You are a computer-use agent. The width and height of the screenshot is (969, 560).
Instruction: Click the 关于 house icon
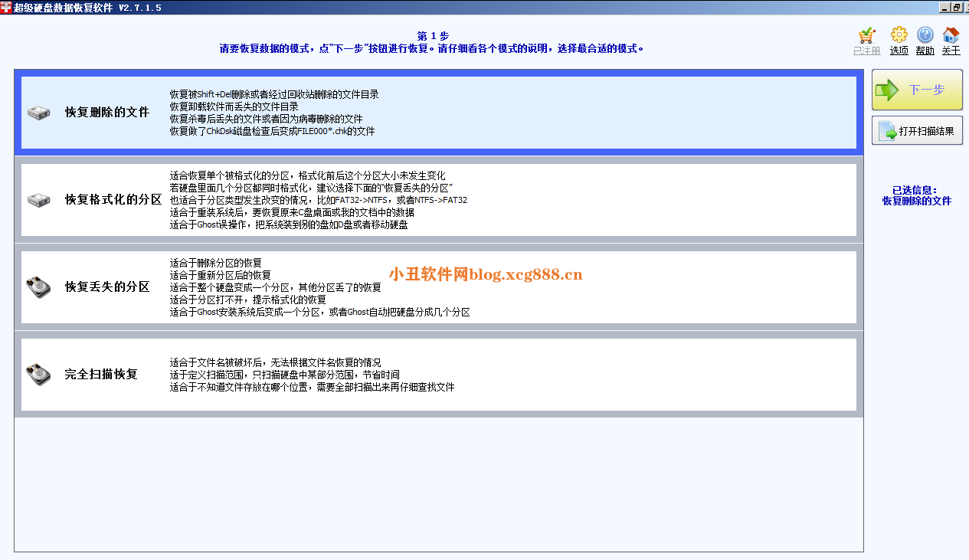(951, 35)
